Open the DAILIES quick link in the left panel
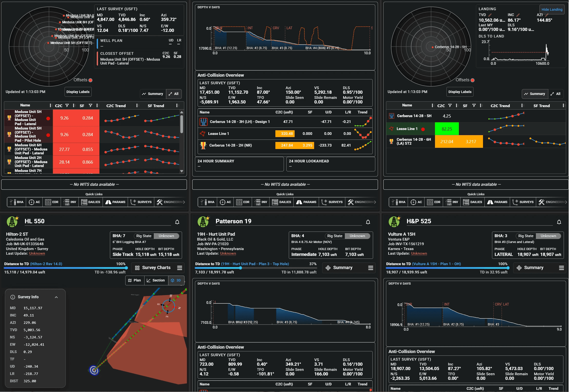 (x=91, y=202)
